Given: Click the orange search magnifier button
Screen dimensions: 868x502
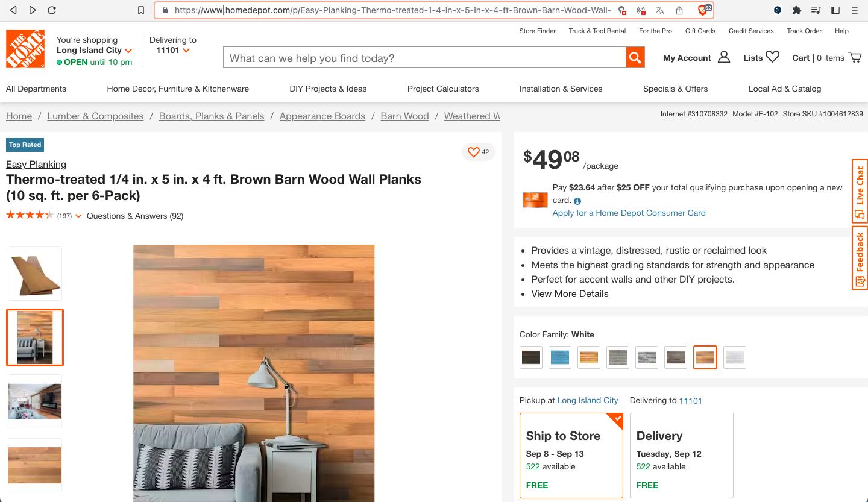Looking at the screenshot, I should [x=635, y=58].
